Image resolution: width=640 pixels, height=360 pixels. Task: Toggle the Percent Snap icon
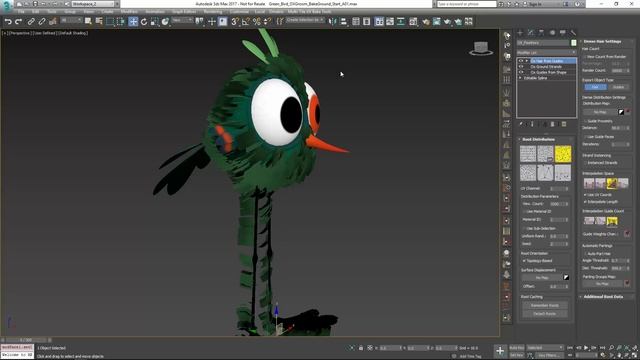click(256, 22)
